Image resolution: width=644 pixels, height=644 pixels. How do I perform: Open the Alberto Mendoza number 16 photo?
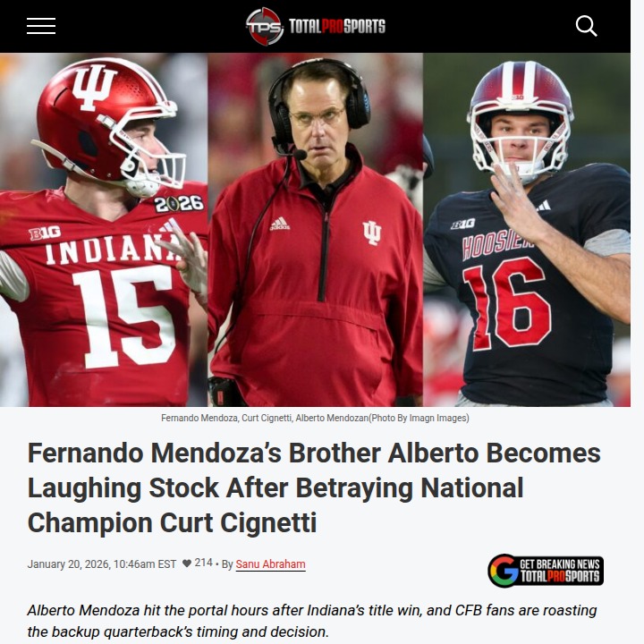(x=527, y=230)
